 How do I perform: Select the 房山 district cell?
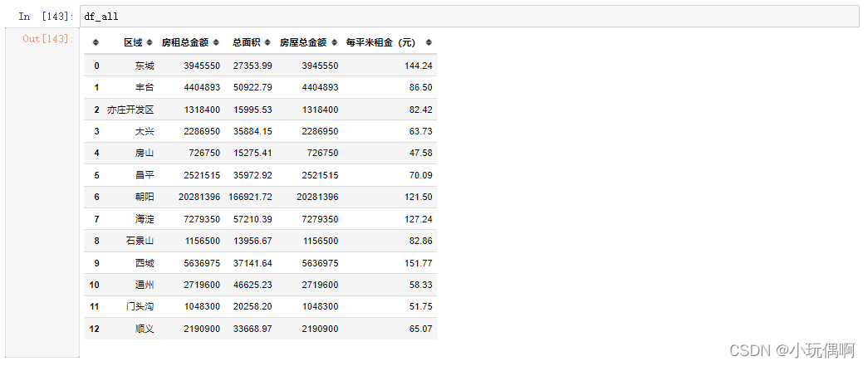(145, 154)
